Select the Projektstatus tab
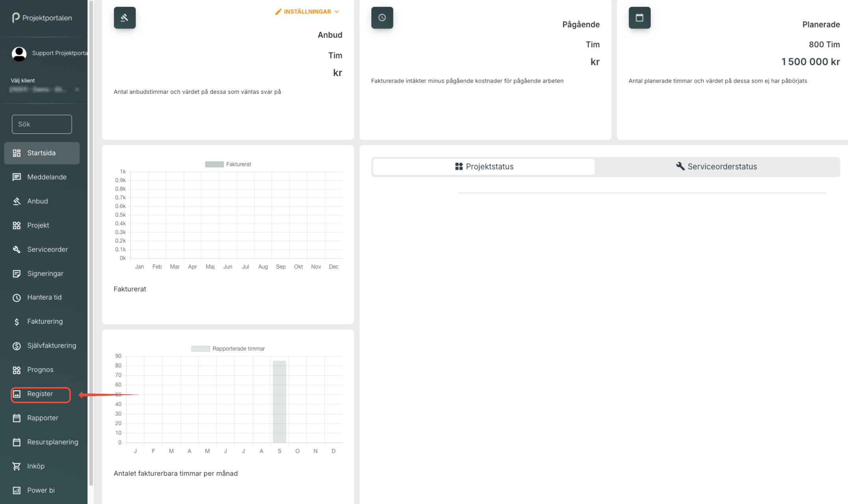 (x=484, y=167)
